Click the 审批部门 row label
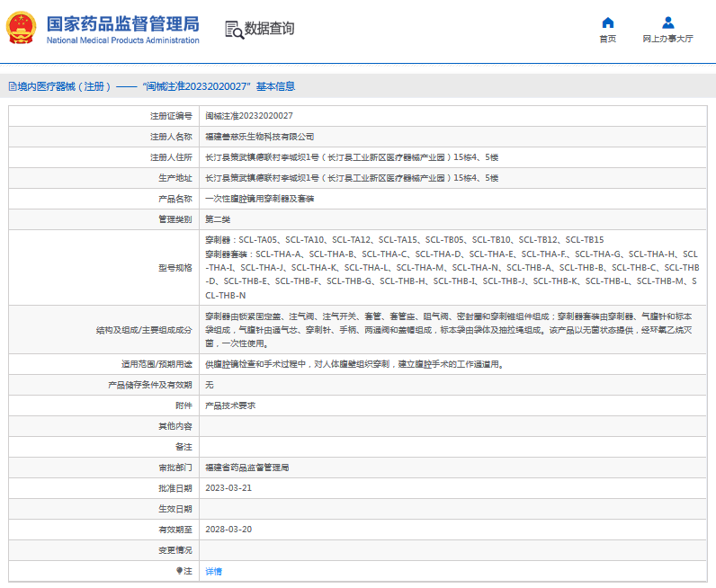Screen dimensions: 716x588 point(175,468)
